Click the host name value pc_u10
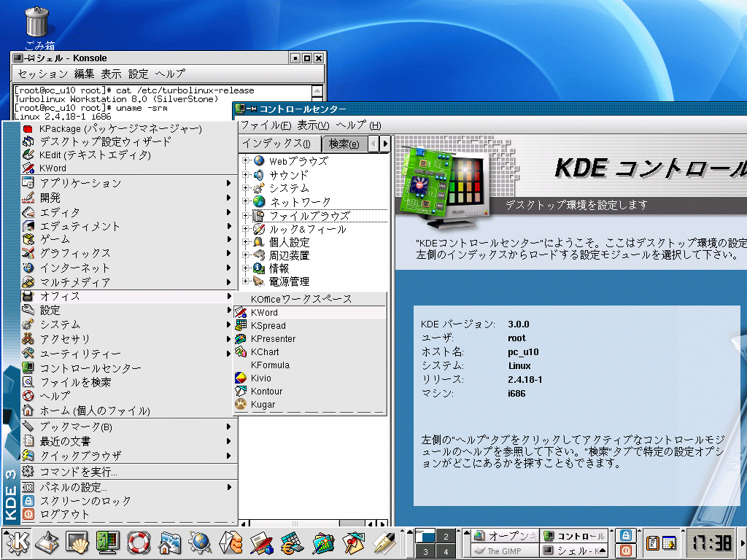747x560 pixels. pos(523,352)
